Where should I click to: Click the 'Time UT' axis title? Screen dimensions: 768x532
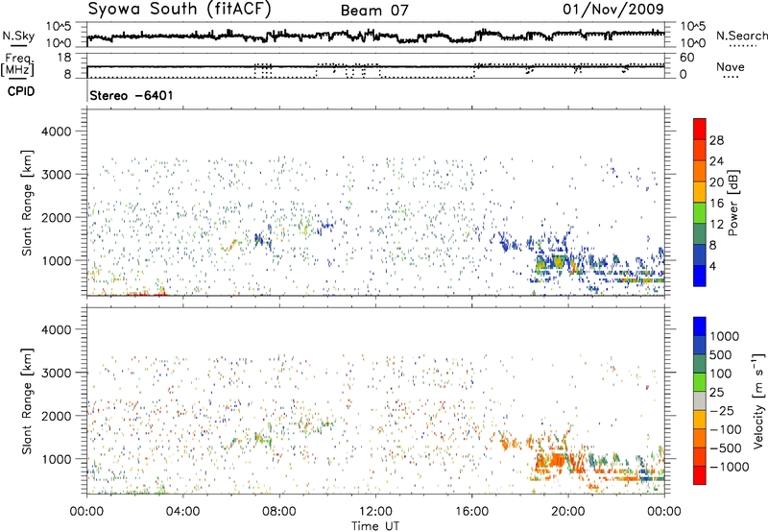tap(375, 526)
